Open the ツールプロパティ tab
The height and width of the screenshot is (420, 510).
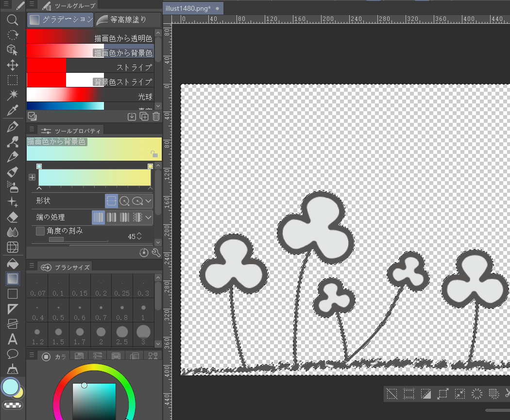71,131
